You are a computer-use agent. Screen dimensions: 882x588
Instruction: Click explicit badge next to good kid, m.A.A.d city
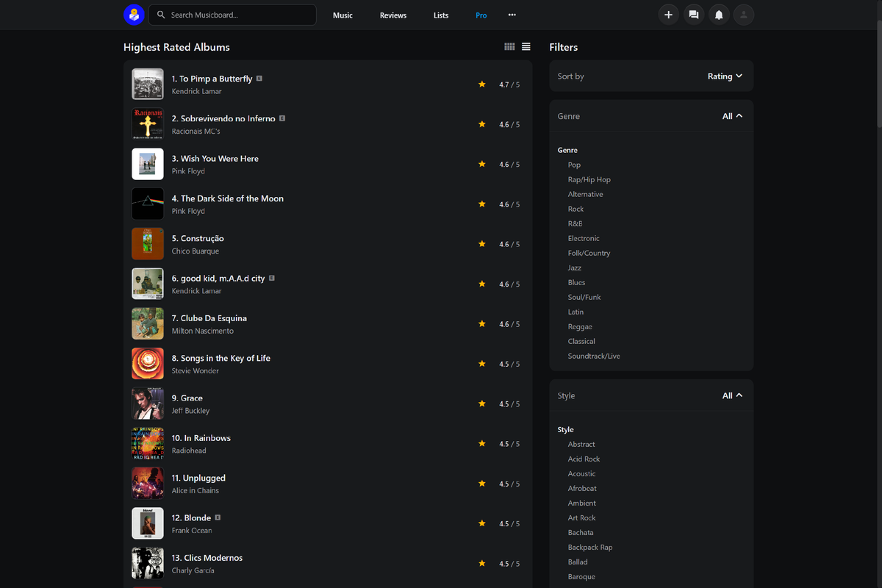272,279
